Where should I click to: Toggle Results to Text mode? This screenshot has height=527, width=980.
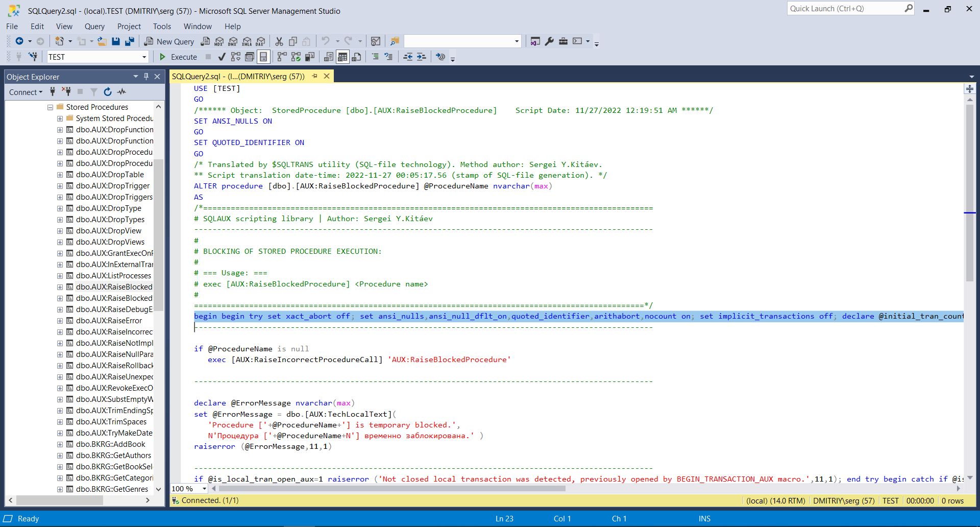coord(329,57)
